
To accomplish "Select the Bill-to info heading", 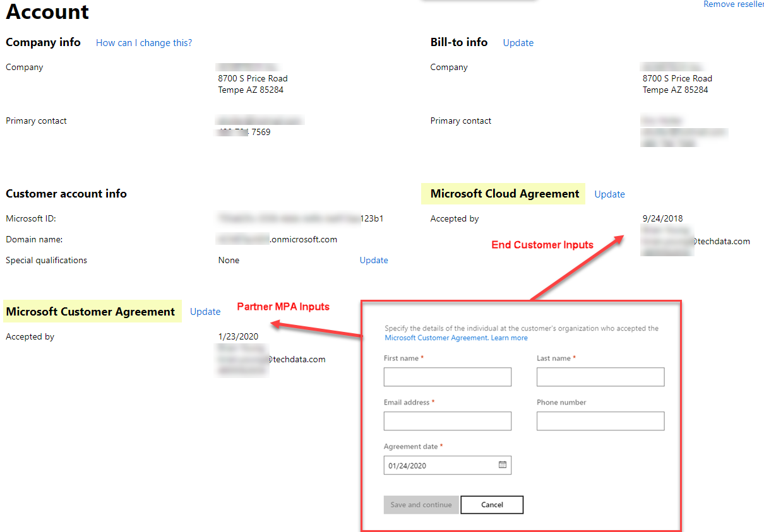I will (459, 42).
